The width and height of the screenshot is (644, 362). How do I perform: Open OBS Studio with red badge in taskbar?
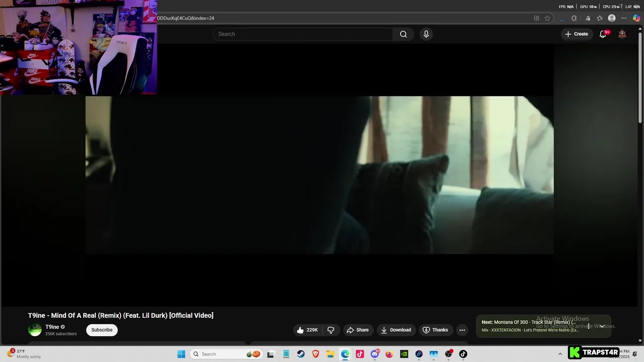point(449,354)
